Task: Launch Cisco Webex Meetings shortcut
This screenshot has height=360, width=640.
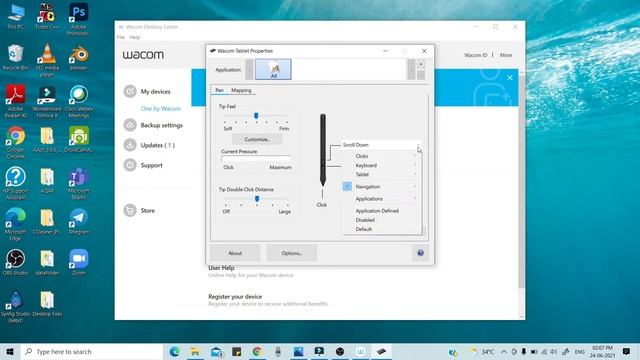Action: click(79, 101)
